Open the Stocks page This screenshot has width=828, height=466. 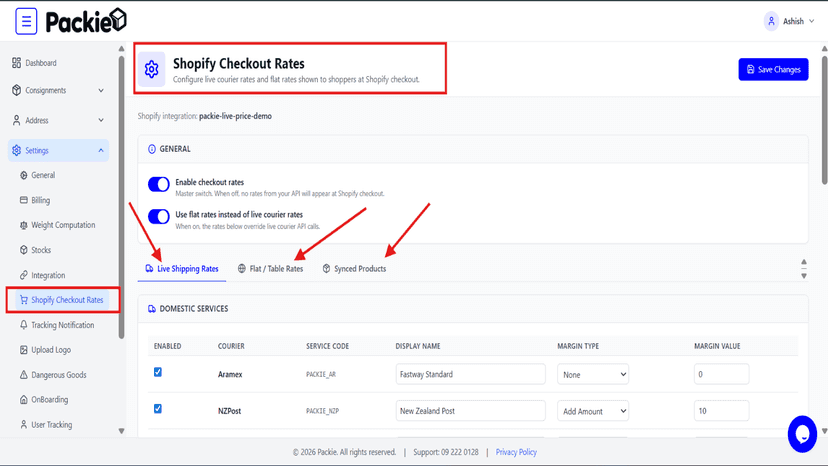point(41,250)
